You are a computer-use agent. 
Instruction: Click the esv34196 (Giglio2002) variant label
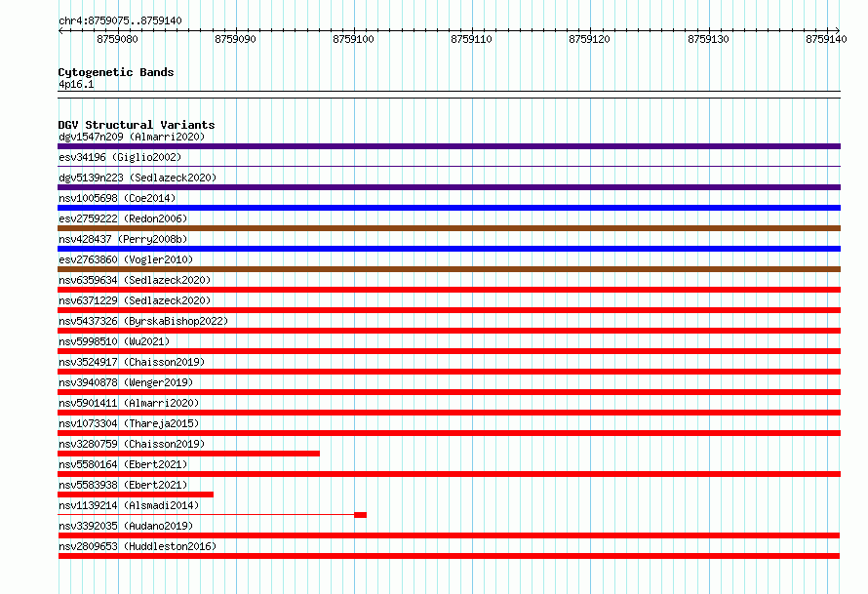click(120, 157)
